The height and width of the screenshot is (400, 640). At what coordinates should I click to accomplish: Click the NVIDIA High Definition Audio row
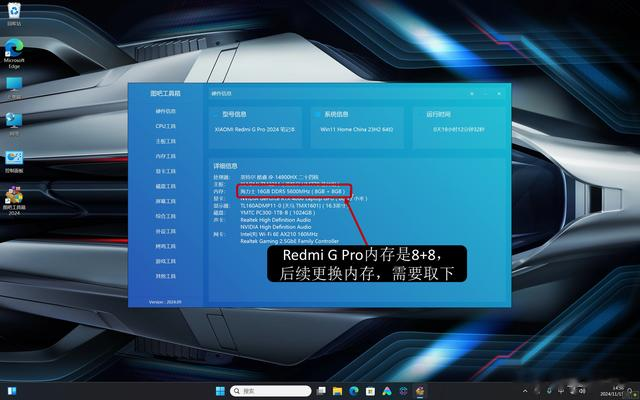276,227
